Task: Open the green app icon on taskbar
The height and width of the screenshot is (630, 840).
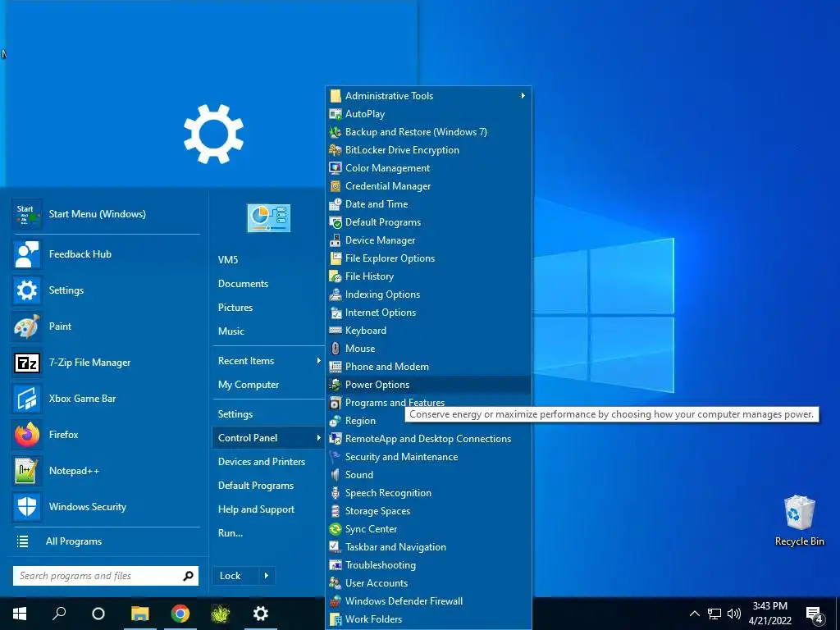Action: point(220,614)
